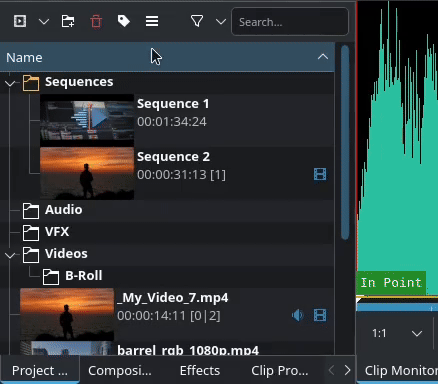Sort by the Name column header
This screenshot has height=384, width=438.
click(167, 57)
